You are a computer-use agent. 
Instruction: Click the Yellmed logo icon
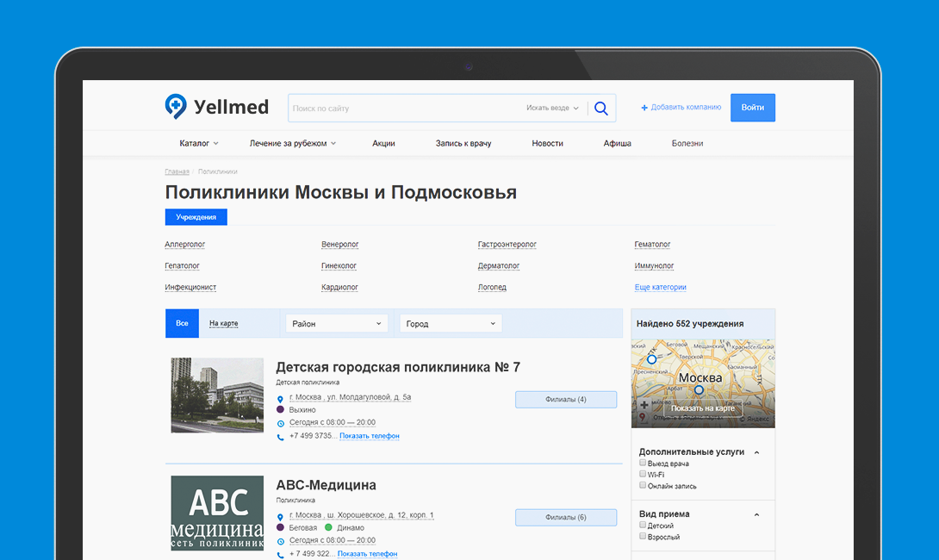176,107
